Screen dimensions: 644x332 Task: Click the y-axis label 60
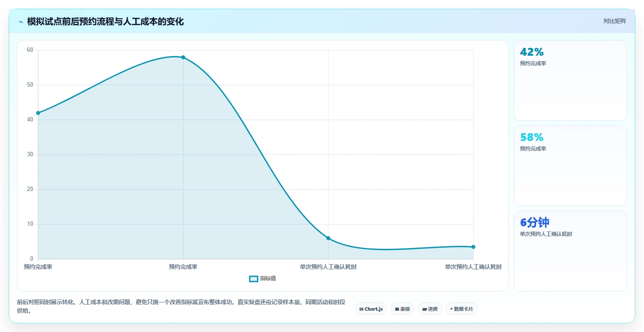(30, 50)
